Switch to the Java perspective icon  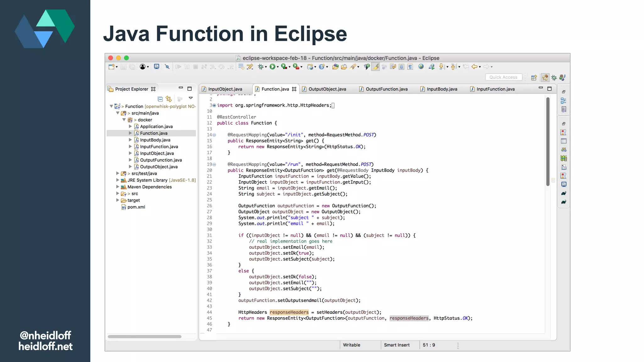click(x=563, y=78)
